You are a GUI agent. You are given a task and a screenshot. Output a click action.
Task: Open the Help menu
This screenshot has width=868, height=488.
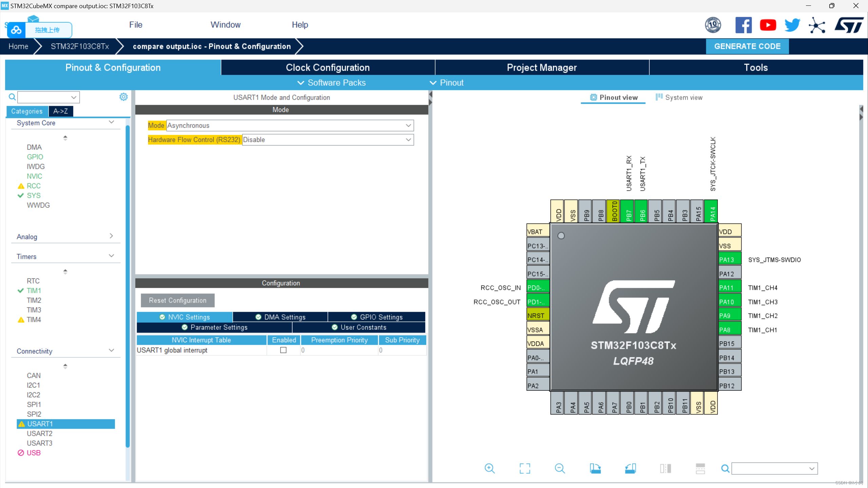[x=300, y=25]
